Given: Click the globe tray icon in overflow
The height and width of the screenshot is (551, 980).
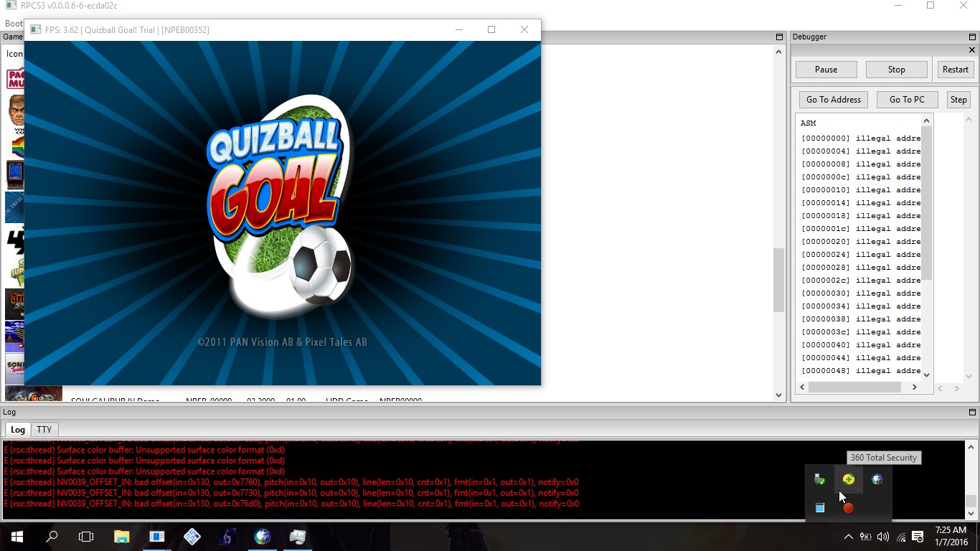Looking at the screenshot, I should coord(877,479).
